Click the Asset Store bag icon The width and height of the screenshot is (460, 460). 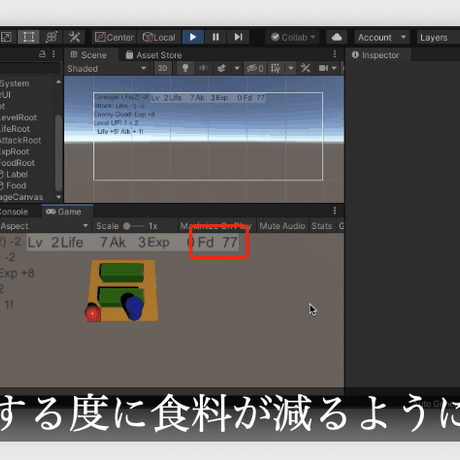(x=129, y=55)
